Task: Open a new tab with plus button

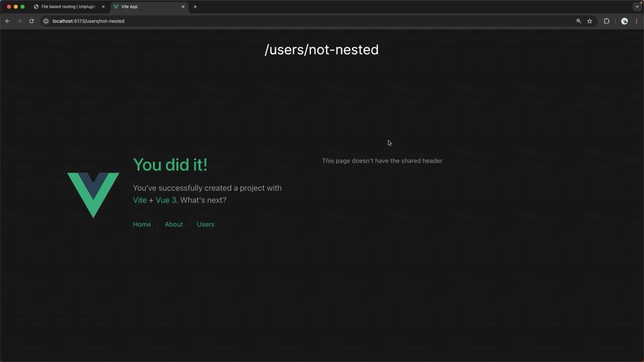Action: (195, 7)
